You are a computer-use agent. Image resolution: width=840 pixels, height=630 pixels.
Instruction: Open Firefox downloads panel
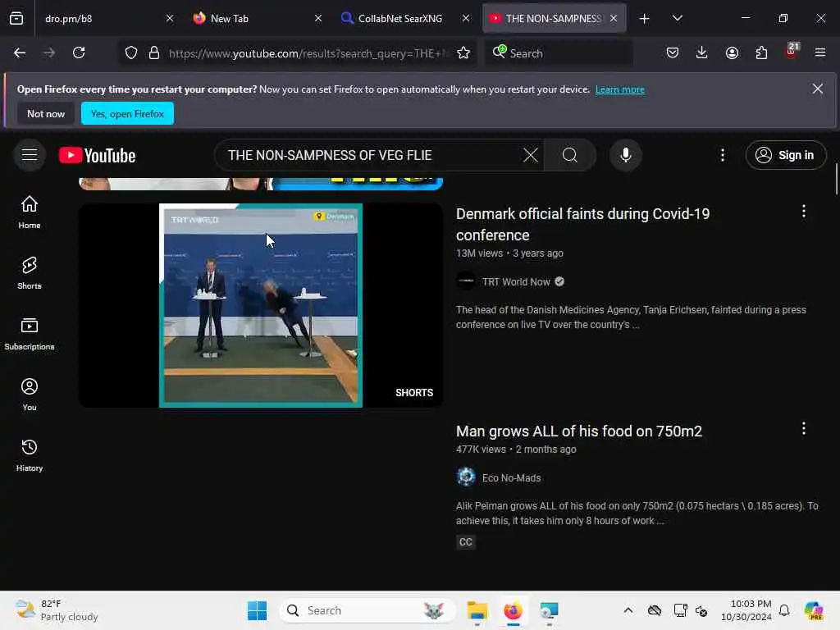pos(702,52)
